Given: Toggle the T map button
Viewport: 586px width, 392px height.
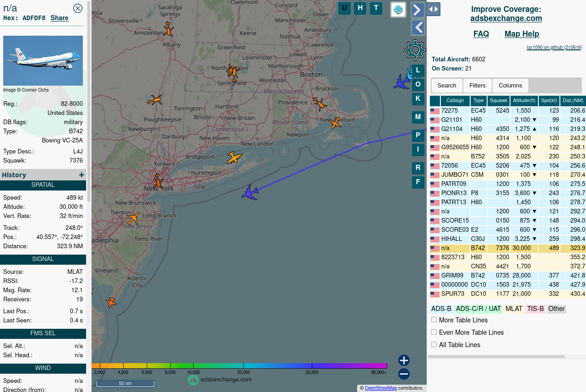Looking at the screenshot, I should [376, 8].
